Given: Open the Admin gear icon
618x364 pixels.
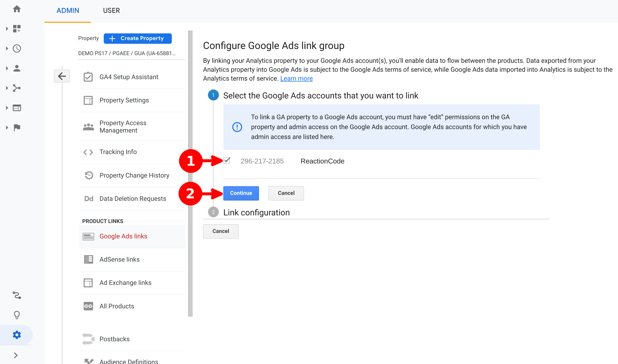Looking at the screenshot, I should (17, 335).
